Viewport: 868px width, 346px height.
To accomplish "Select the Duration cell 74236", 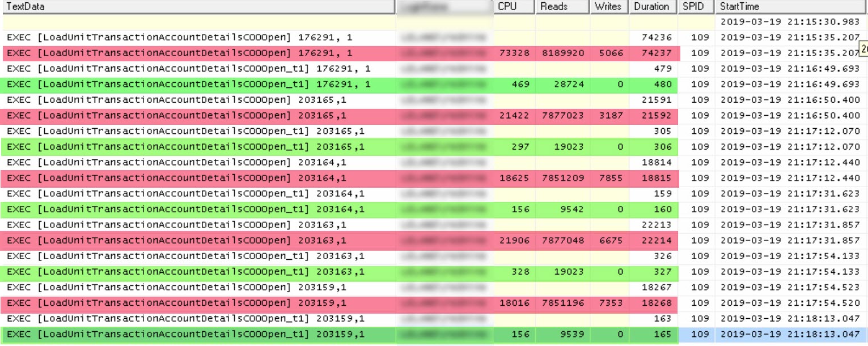I will [x=657, y=37].
